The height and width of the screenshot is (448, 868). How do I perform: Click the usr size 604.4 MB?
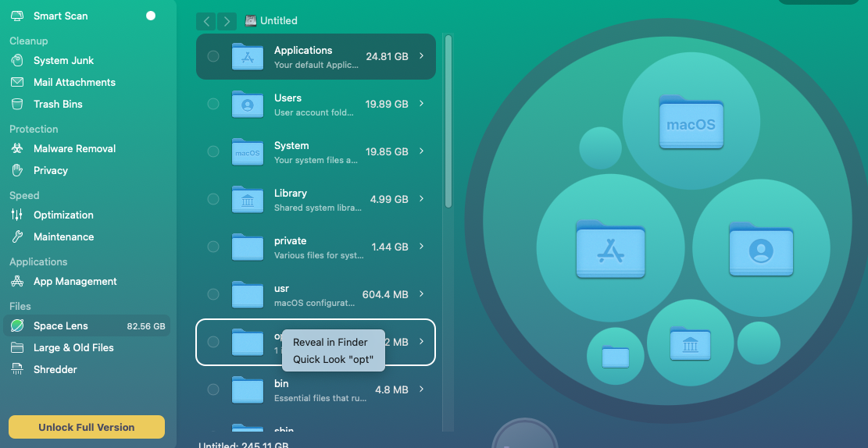pyautogui.click(x=385, y=294)
